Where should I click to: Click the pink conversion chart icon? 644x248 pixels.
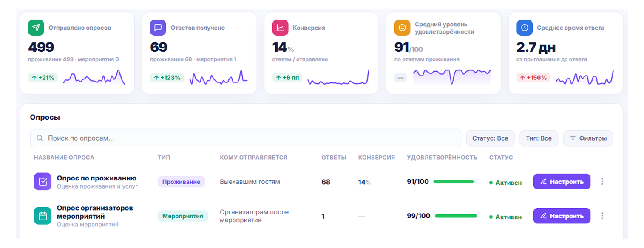280,28
